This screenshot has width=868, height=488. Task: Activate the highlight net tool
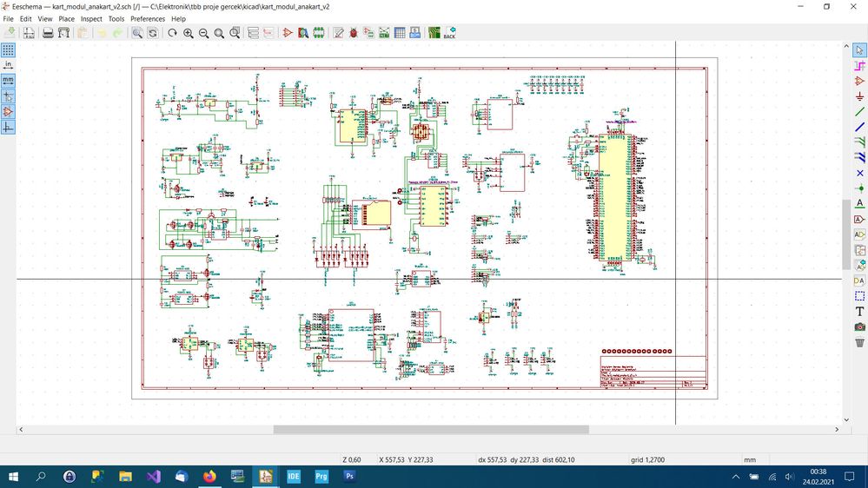click(859, 66)
